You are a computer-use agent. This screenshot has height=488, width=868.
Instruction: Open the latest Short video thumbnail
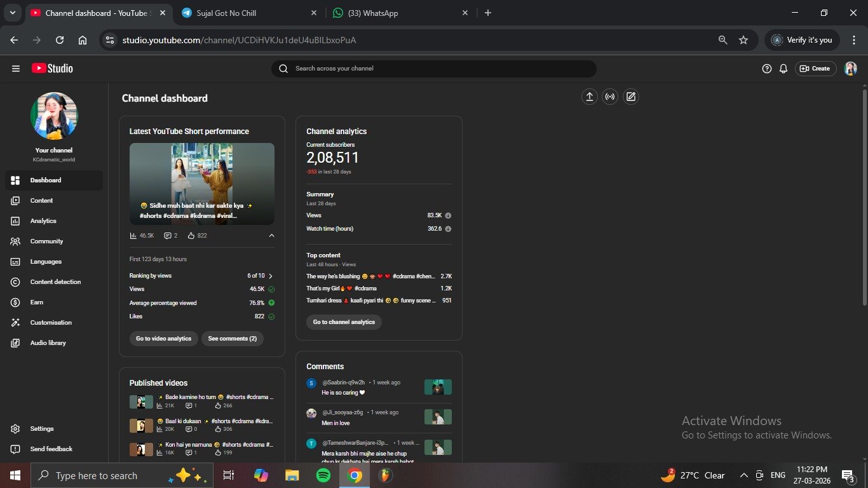click(202, 183)
